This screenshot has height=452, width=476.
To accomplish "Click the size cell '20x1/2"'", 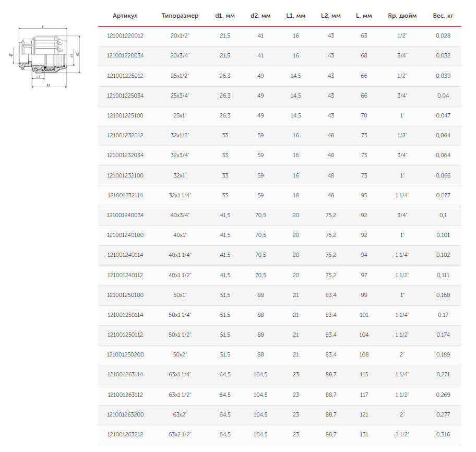I will (180, 35).
